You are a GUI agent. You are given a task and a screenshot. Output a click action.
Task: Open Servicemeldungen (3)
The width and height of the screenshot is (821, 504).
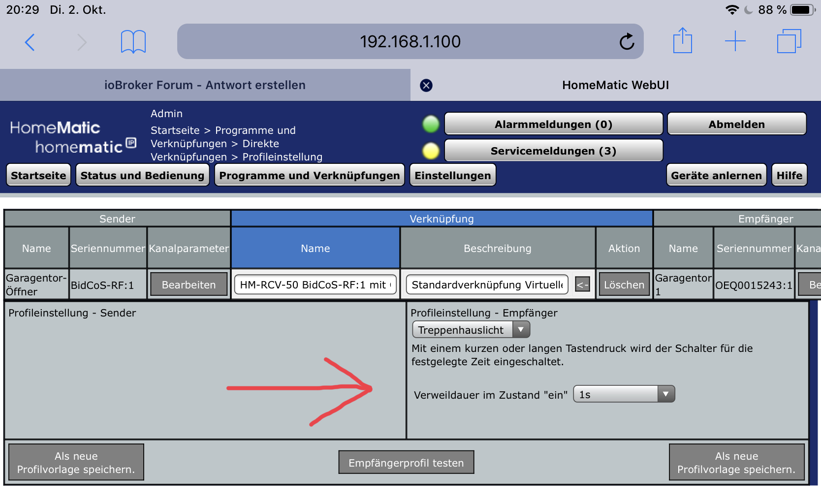click(553, 151)
